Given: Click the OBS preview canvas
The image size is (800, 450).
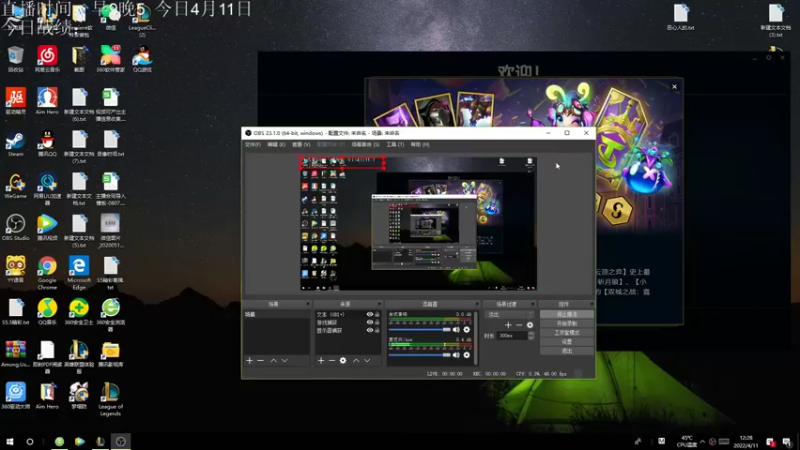Looking at the screenshot, I should click(x=418, y=223).
